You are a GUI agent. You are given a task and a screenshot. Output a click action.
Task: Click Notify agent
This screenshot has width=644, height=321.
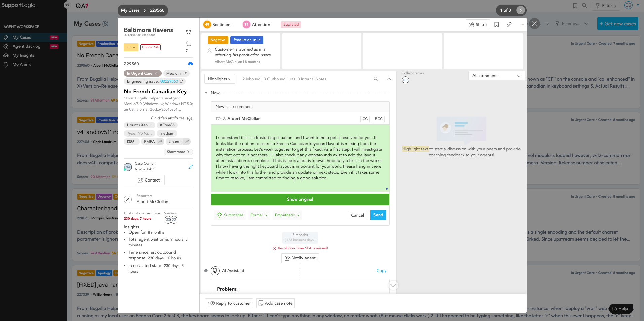coord(300,258)
